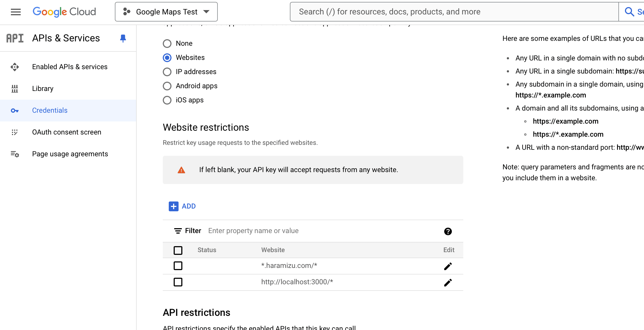
Task: Go to the Library menu item
Action: tap(43, 88)
